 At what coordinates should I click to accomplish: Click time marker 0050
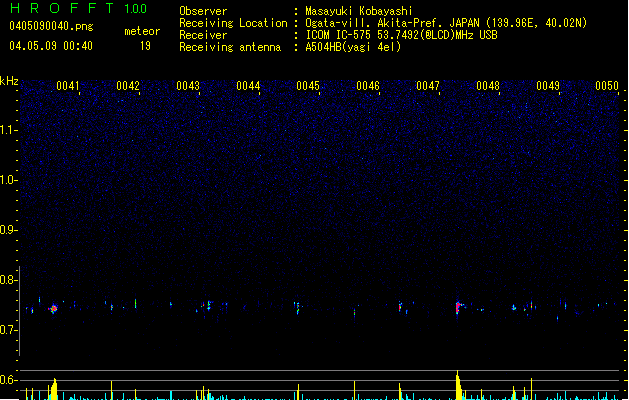tap(607, 86)
